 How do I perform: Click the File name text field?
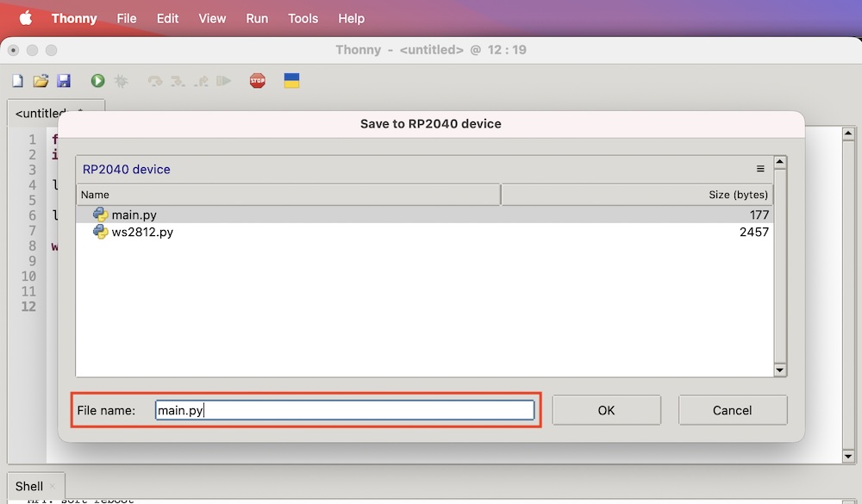345,410
